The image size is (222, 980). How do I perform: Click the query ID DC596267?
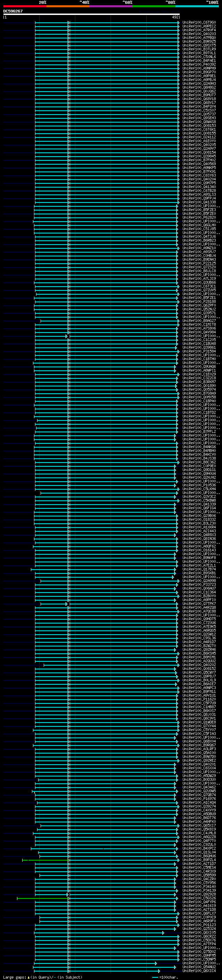click(13, 11)
